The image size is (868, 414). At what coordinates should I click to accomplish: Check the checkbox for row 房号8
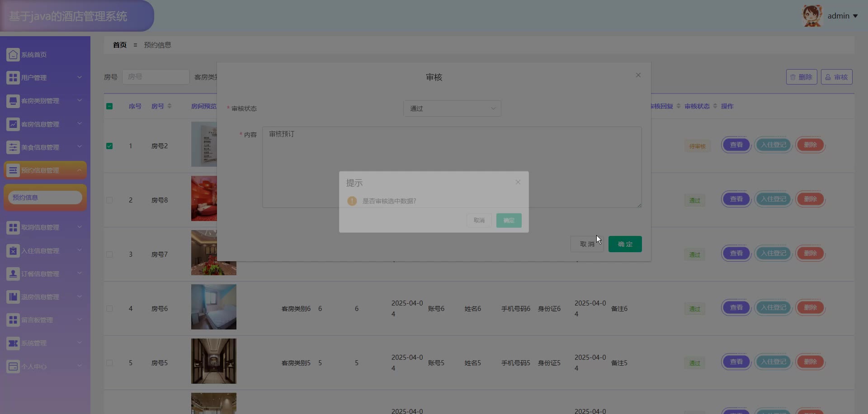tap(109, 200)
